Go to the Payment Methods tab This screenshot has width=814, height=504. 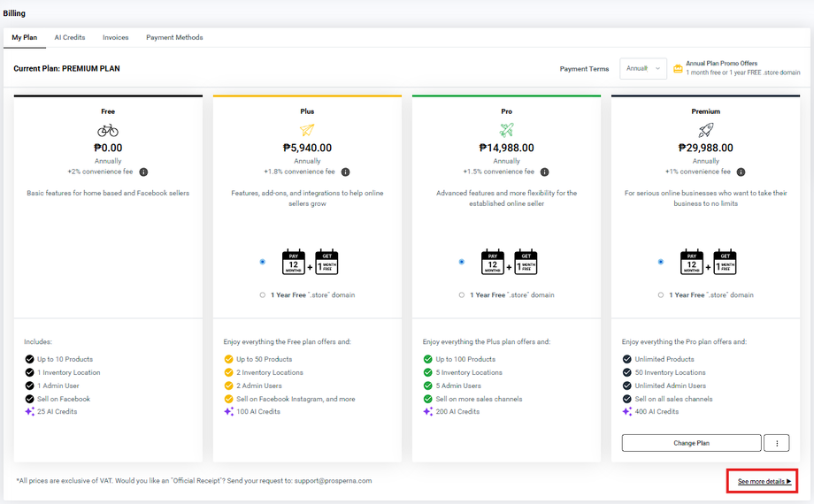click(174, 37)
